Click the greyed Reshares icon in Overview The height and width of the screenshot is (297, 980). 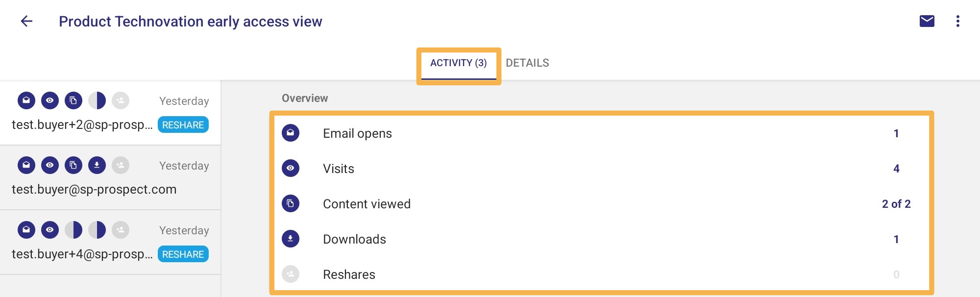coord(291,274)
